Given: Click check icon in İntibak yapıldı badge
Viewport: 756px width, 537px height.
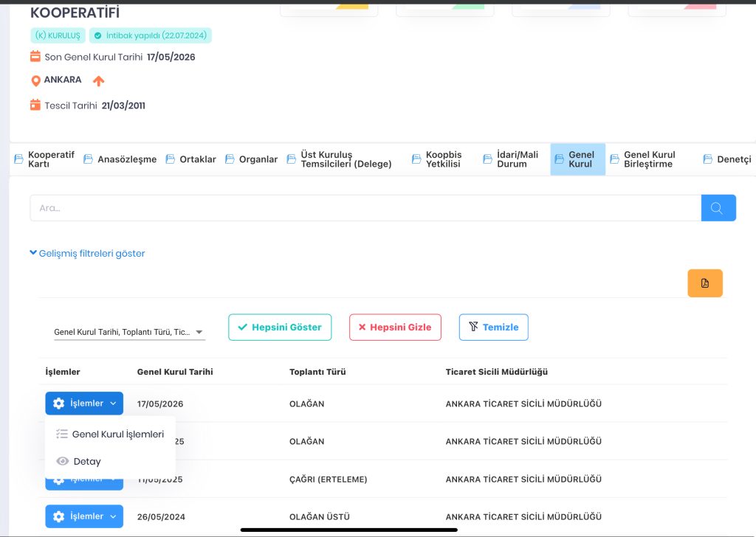Looking at the screenshot, I should [98, 35].
